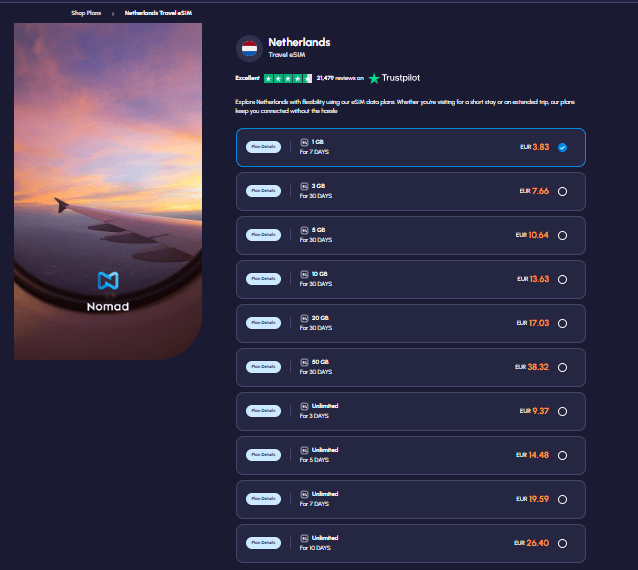
Task: Click the Nomad airplane window image
Action: point(108,191)
